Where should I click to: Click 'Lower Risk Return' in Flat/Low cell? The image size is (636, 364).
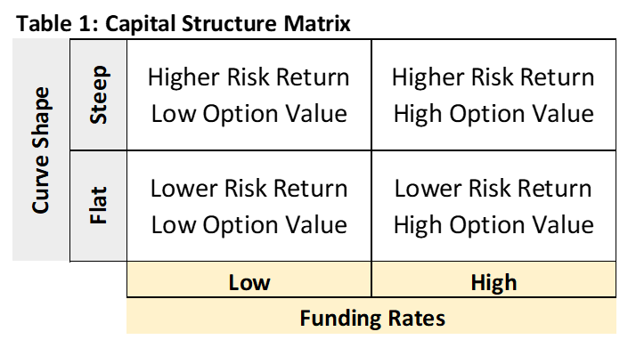[249, 189]
